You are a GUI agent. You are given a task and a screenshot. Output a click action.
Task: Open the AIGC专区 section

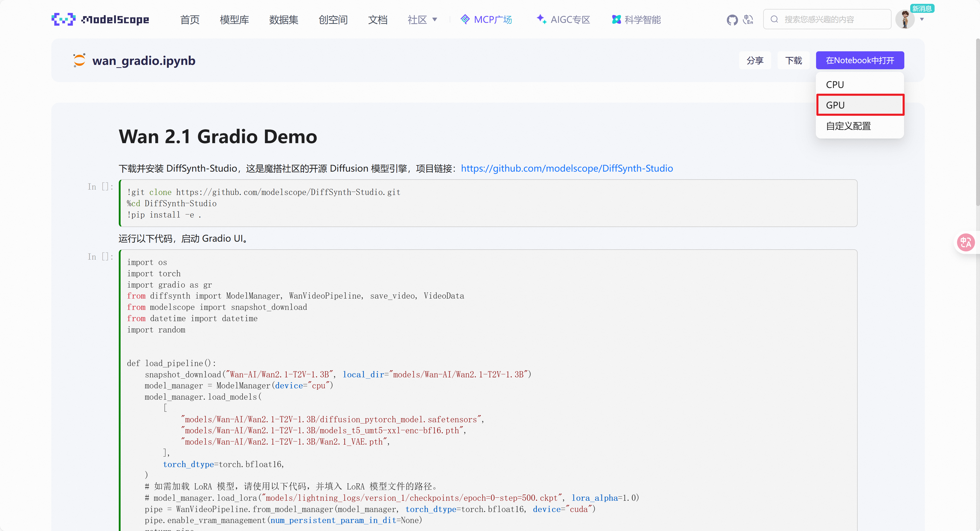(563, 19)
